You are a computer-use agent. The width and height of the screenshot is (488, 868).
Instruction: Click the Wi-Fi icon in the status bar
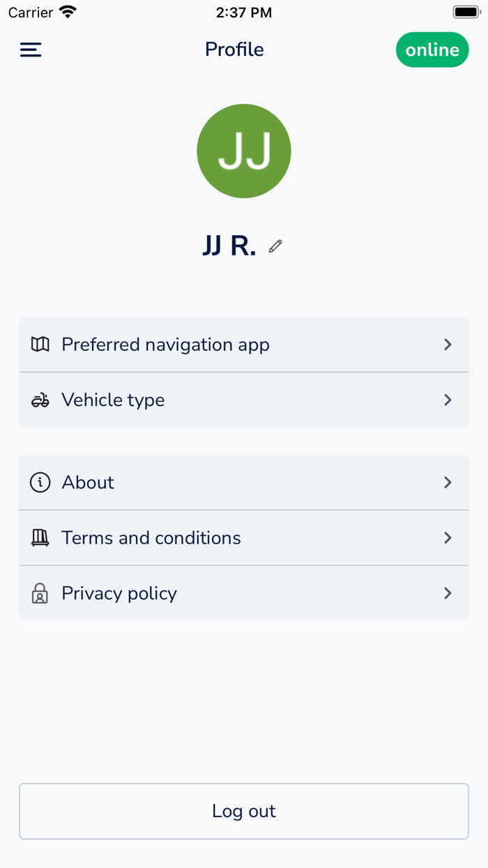click(67, 11)
